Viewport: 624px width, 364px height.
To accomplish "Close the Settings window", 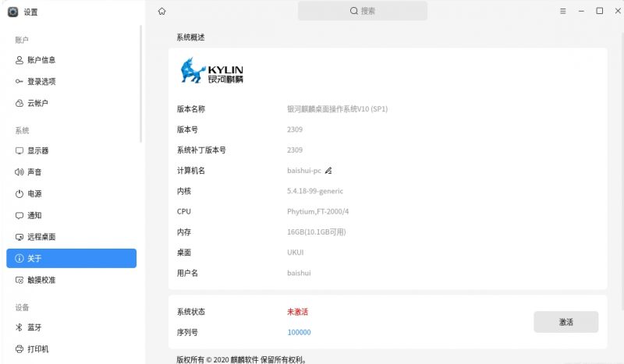I will [618, 11].
